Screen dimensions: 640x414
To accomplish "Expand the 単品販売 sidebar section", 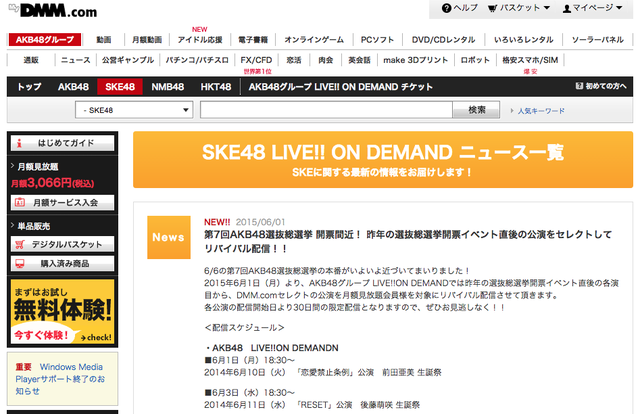I will (31, 226).
